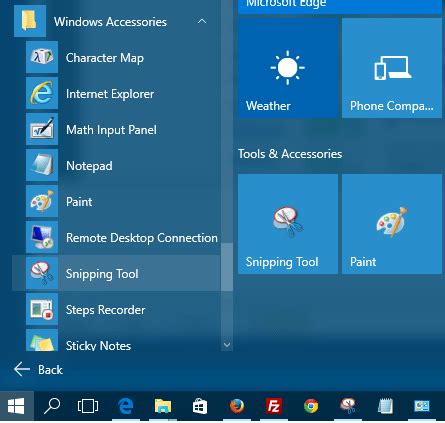Click the Windows Start button
The width and height of the screenshot is (445, 423).
click(16, 406)
